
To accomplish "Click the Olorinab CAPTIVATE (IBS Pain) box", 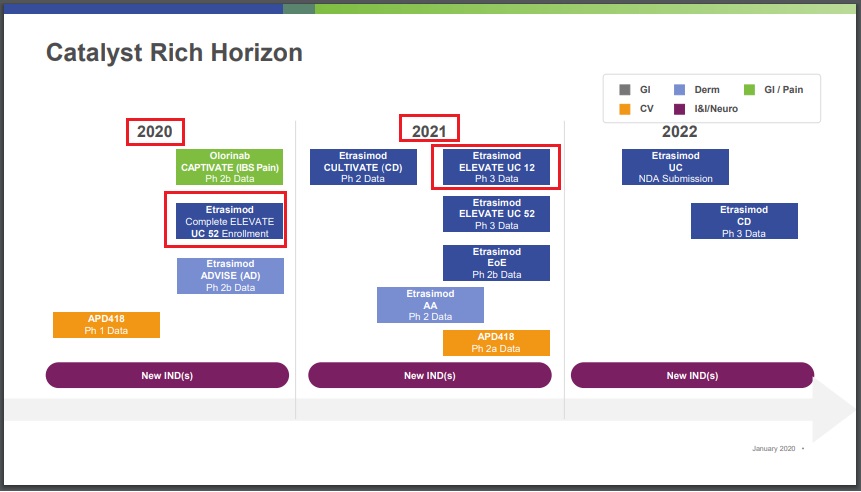I will click(230, 167).
